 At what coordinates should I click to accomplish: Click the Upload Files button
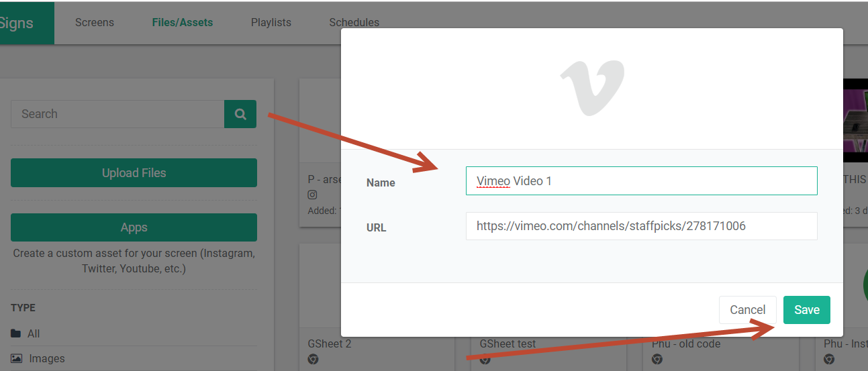tap(134, 172)
